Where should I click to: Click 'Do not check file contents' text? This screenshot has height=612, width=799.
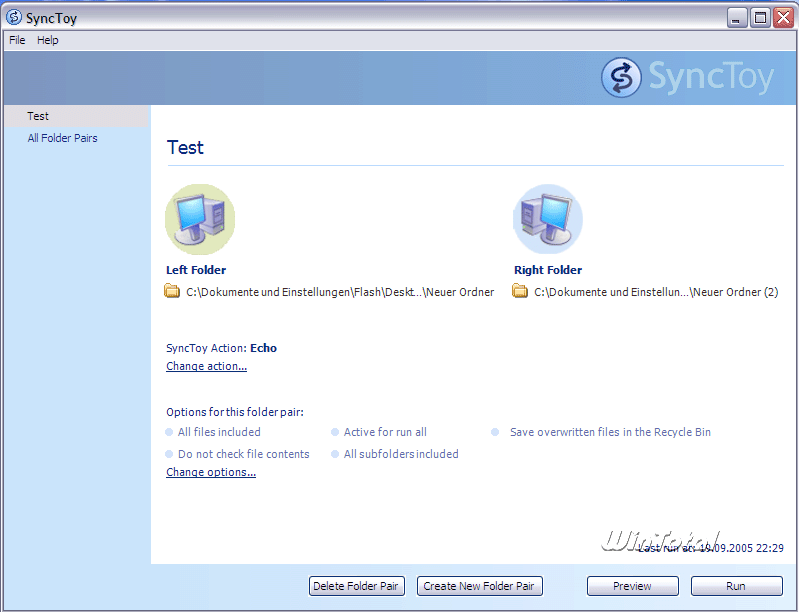(x=244, y=454)
